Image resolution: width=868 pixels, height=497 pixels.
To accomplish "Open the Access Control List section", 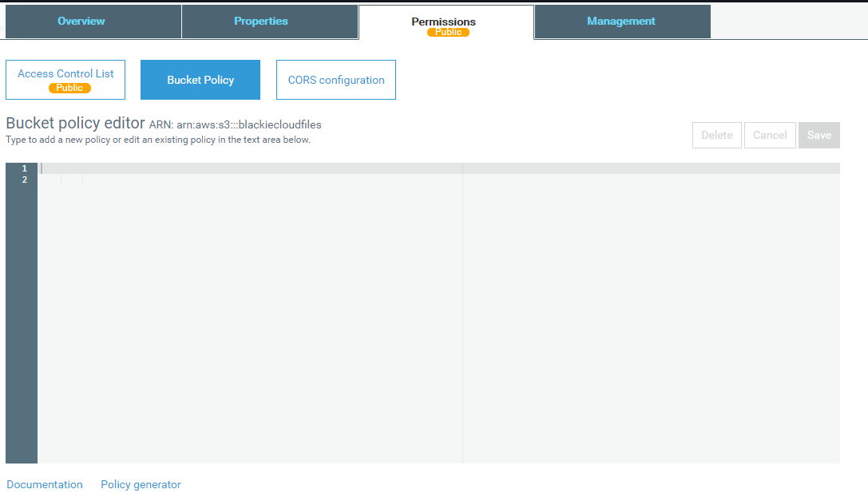I will point(65,73).
